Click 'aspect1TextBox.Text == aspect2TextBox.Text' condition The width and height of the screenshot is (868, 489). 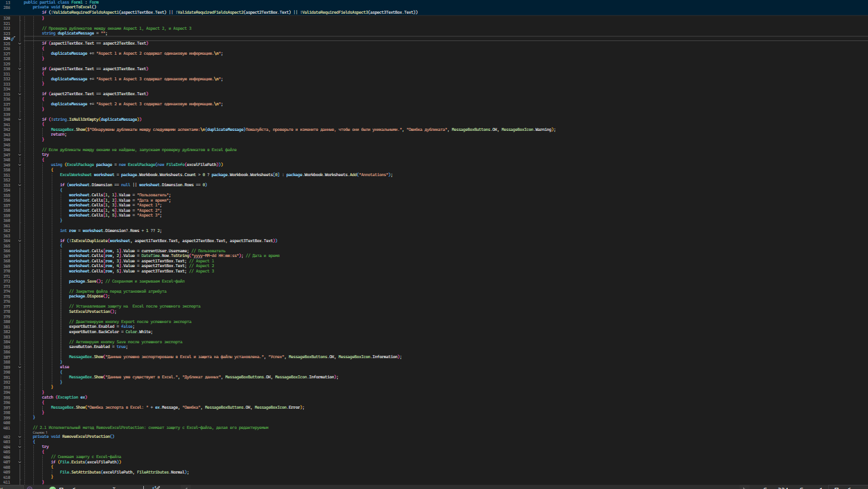98,43
